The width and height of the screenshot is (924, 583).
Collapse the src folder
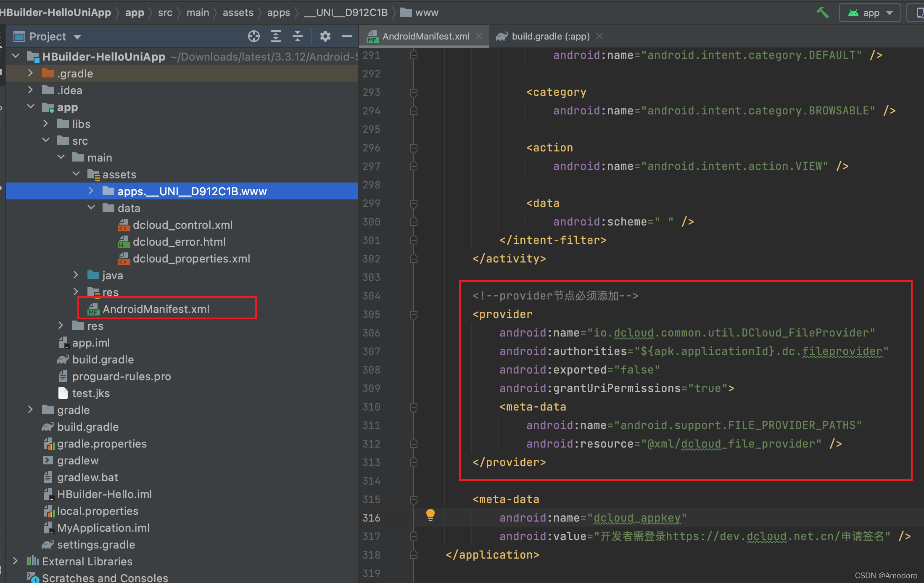(x=45, y=140)
